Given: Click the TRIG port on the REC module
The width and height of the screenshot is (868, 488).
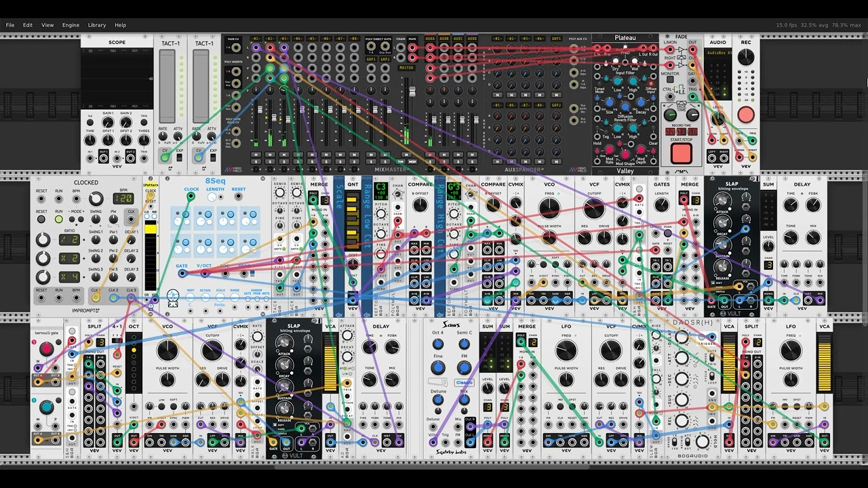Looking at the screenshot, I should click(753, 140).
